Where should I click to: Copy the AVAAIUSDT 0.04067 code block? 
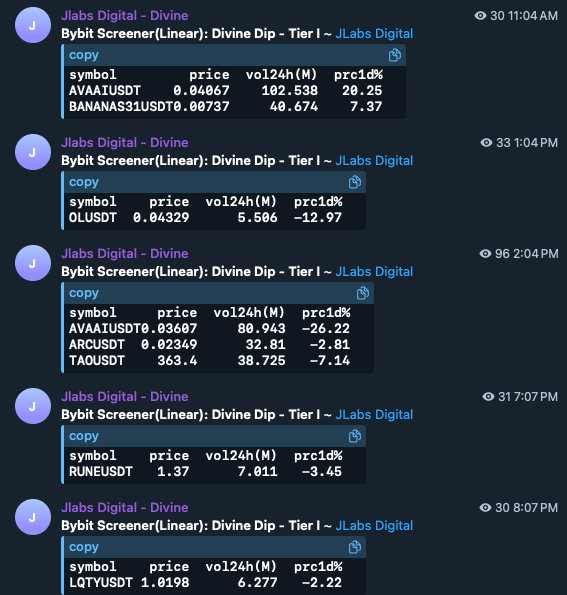(395, 55)
